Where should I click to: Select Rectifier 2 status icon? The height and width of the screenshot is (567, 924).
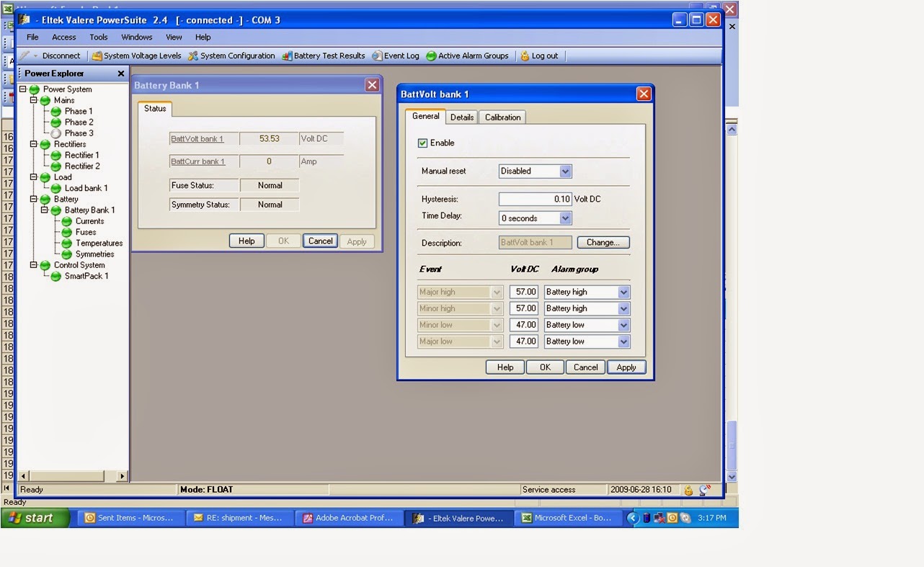pos(56,166)
